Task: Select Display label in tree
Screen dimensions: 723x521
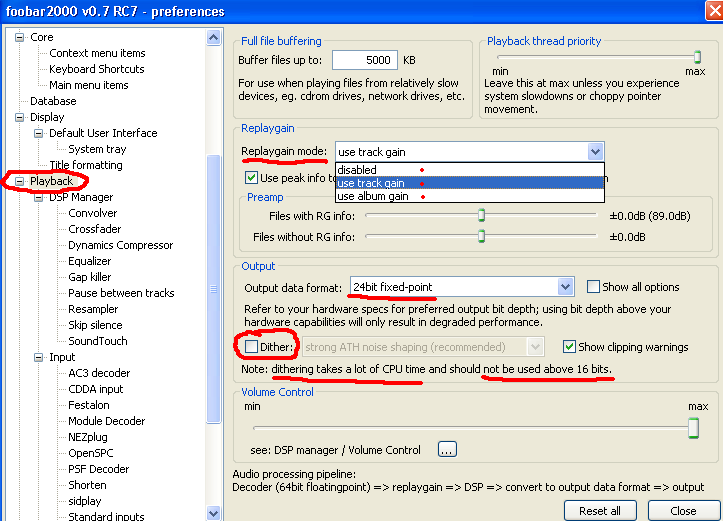Action: click(47, 117)
